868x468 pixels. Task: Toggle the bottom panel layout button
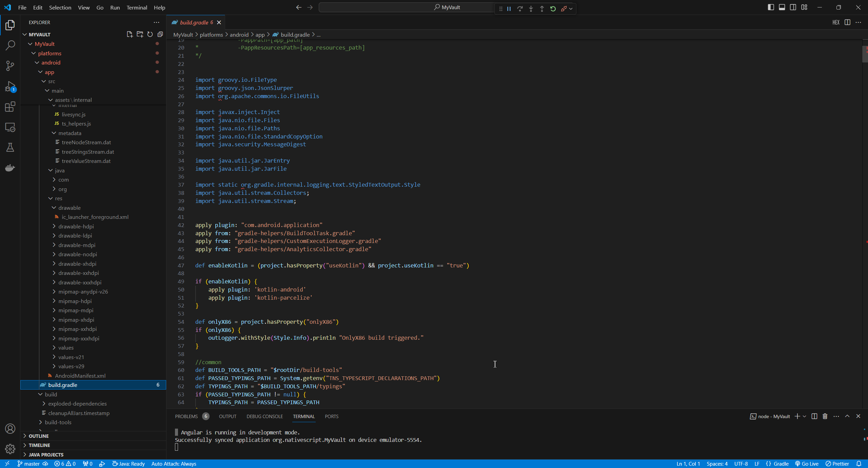pyautogui.click(x=782, y=7)
